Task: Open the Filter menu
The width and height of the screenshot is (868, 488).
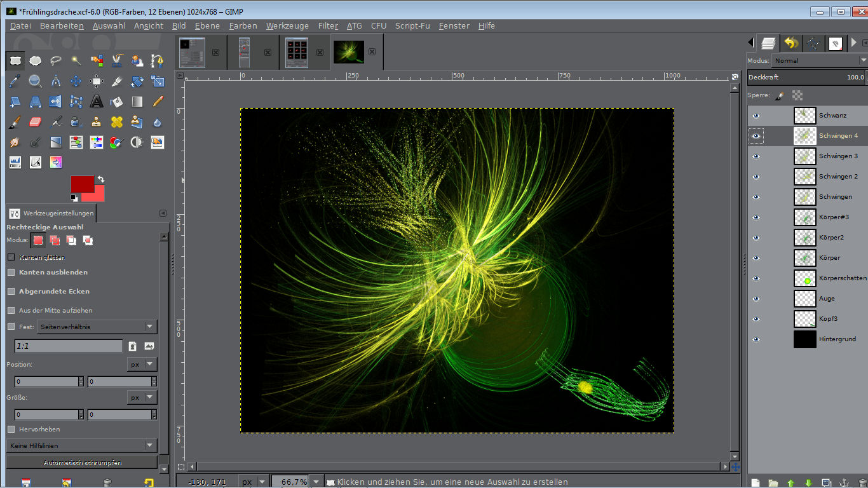Action: pyautogui.click(x=328, y=26)
